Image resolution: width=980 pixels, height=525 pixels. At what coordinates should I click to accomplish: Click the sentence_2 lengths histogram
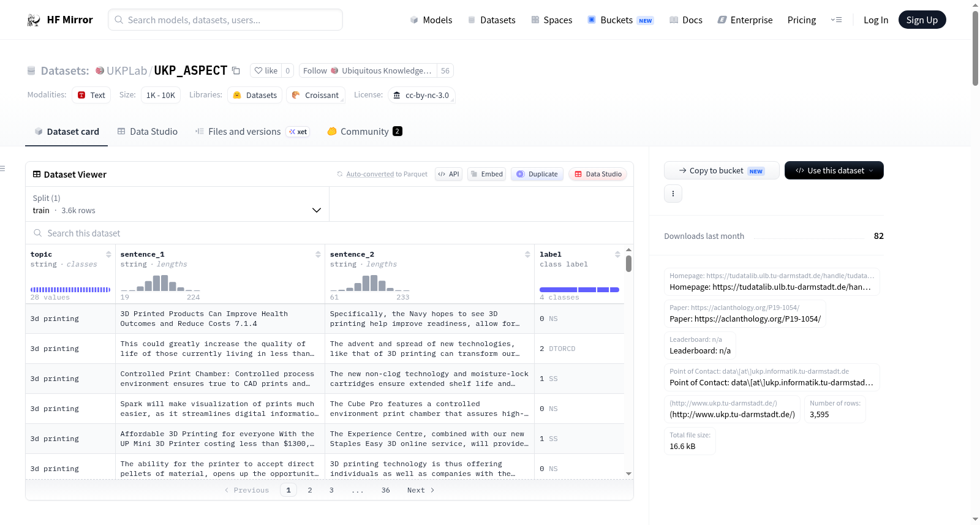pos(370,283)
